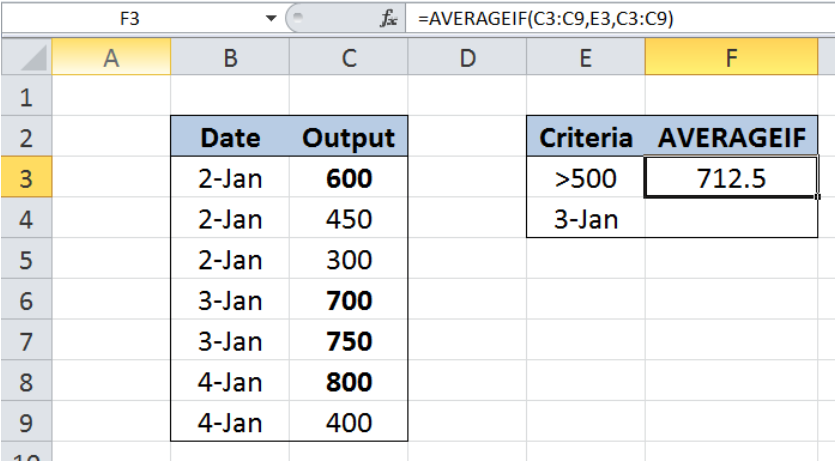This screenshot has height=461, width=835.
Task: Select the cell with output 800
Action: click(x=348, y=381)
